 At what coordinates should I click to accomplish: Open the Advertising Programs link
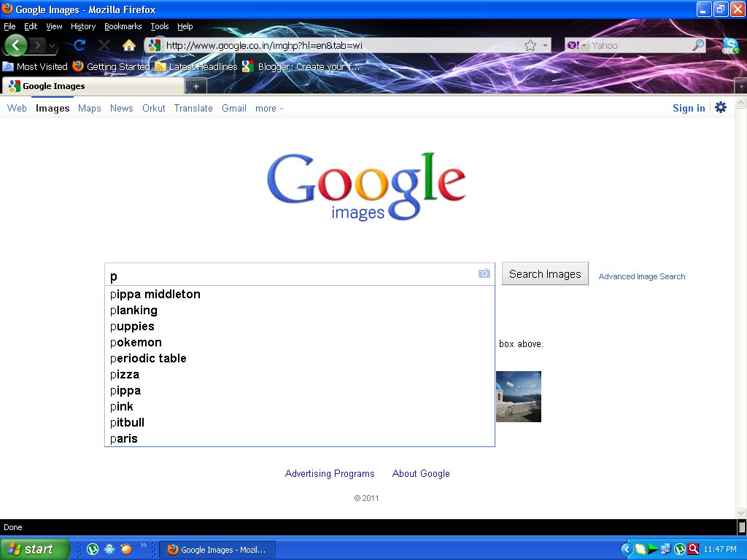(330, 473)
